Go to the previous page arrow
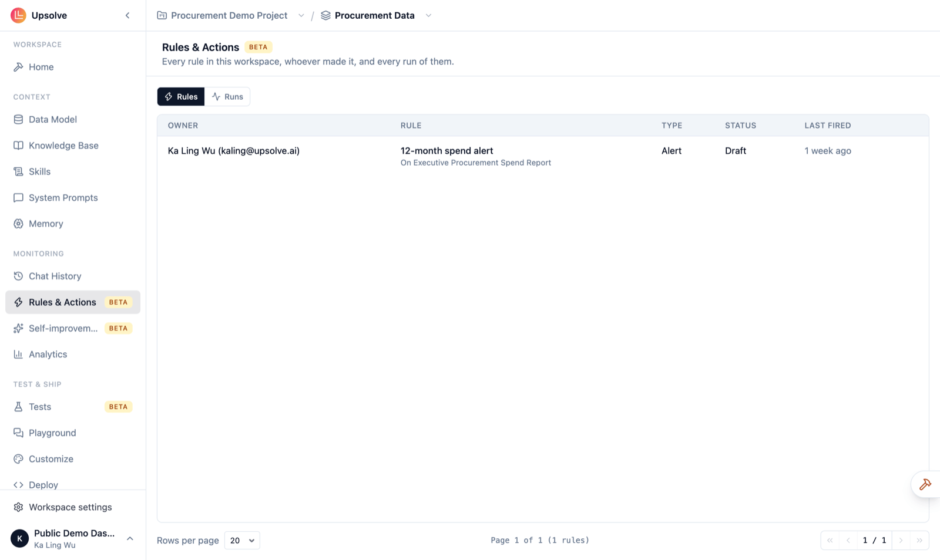Screen dimensions: 940x560 [848, 540]
